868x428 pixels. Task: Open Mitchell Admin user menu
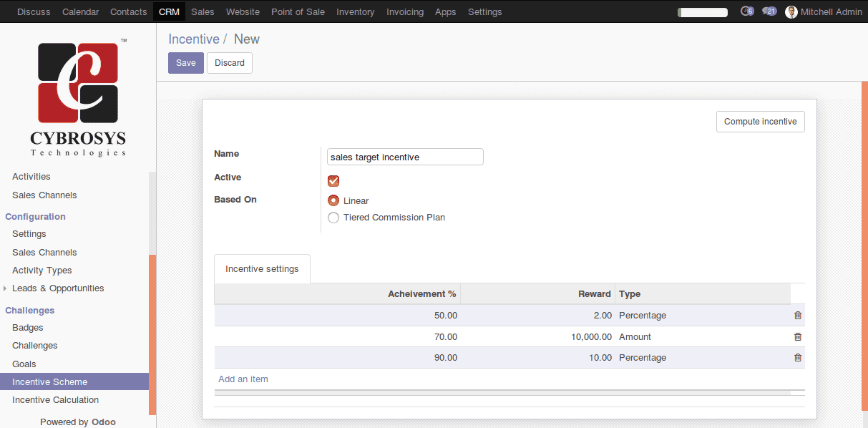click(824, 12)
